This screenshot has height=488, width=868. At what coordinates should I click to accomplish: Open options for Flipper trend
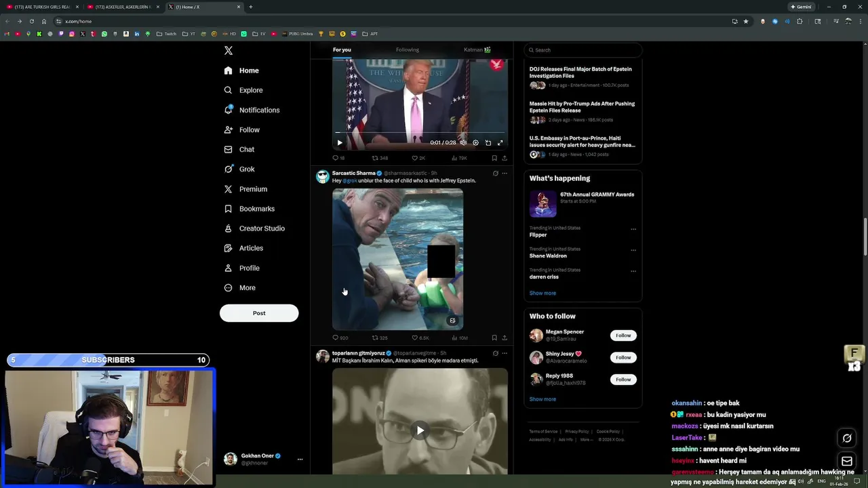point(633,229)
